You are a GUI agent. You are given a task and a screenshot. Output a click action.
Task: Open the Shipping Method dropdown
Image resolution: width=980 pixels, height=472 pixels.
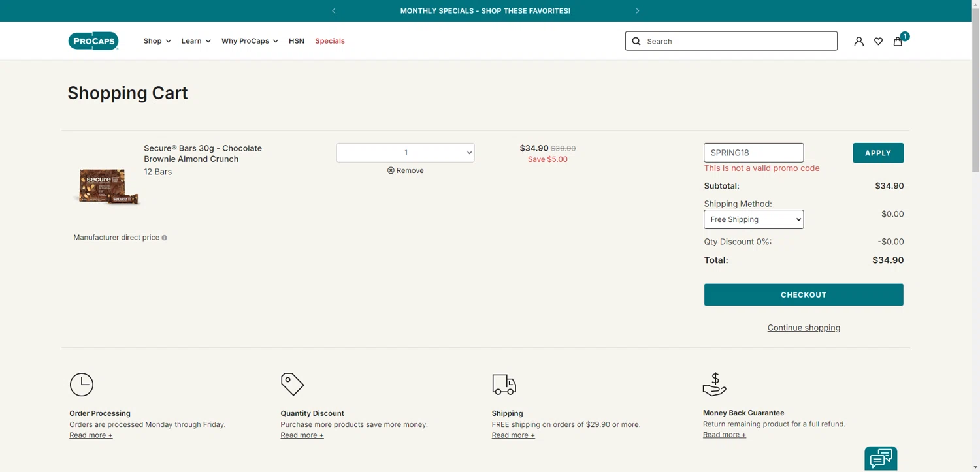753,219
